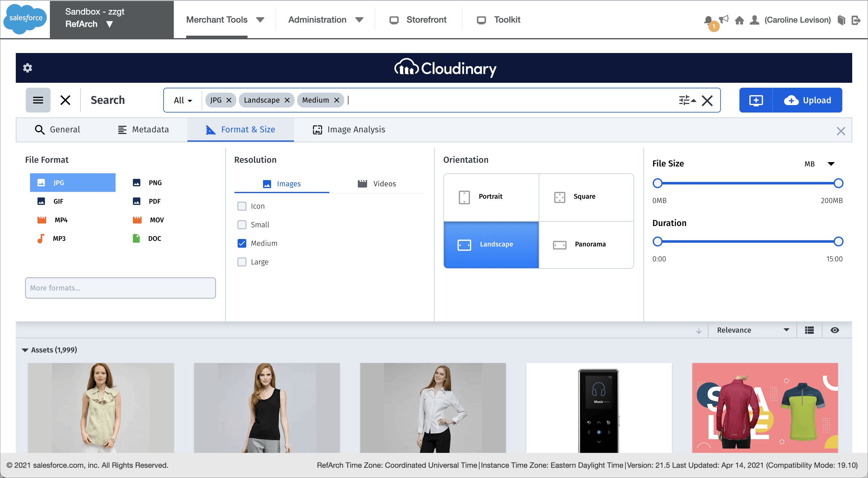Open the Cloudinary settings gear
The height and width of the screenshot is (478, 868).
click(27, 68)
